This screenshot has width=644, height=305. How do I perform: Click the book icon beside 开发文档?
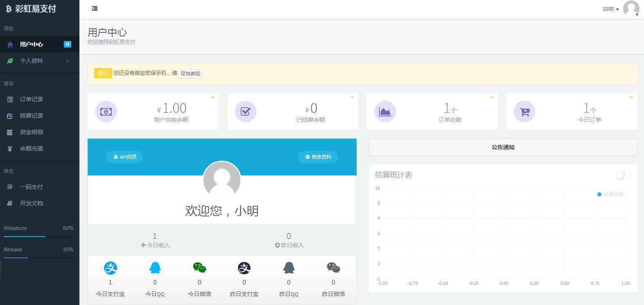[x=10, y=203]
